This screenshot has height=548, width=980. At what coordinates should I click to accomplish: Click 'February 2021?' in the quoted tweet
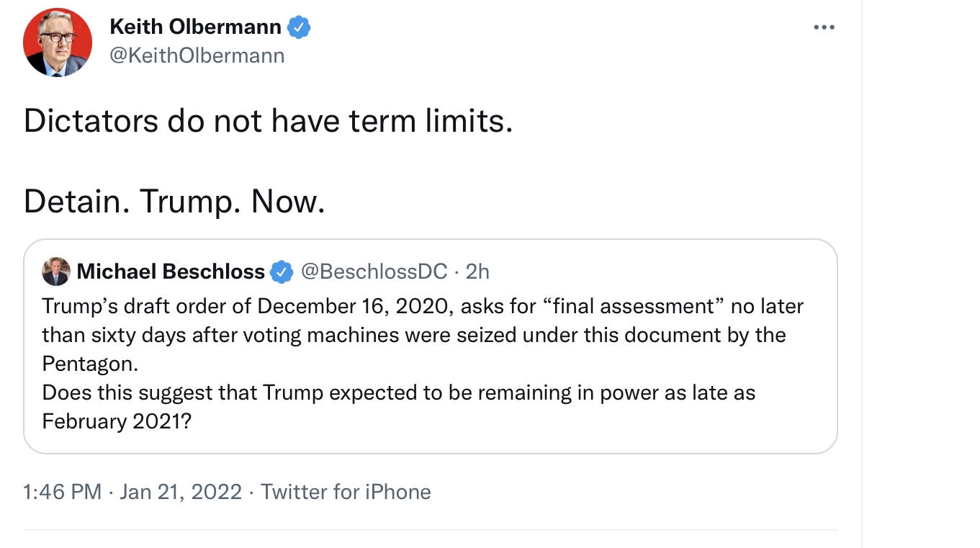click(x=117, y=421)
